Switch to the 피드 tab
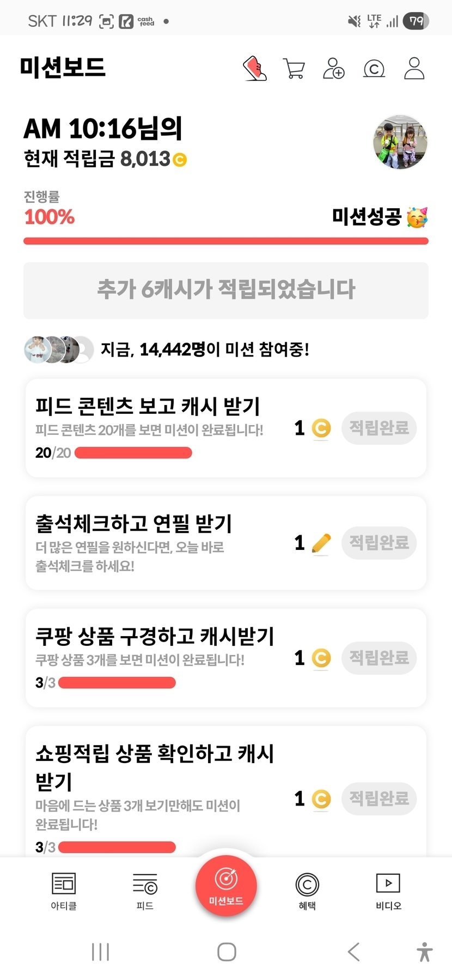This screenshot has height=980, width=452. click(x=145, y=891)
